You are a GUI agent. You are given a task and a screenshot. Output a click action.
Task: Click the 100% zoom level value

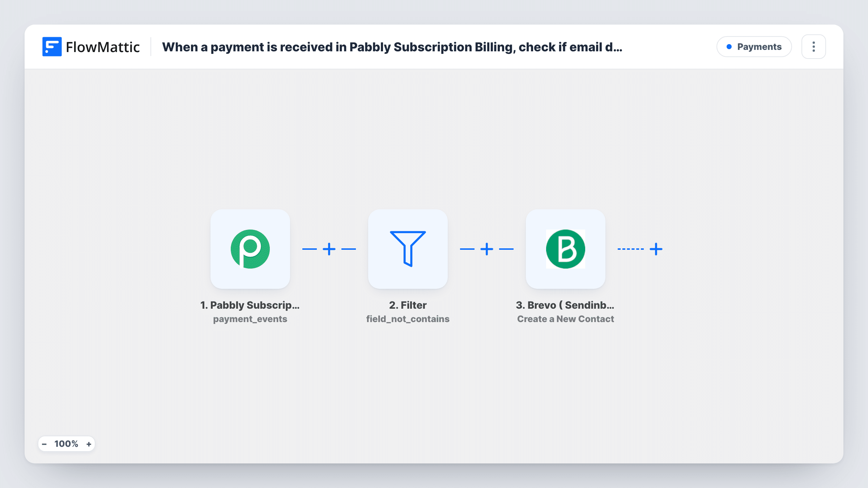coord(66,444)
